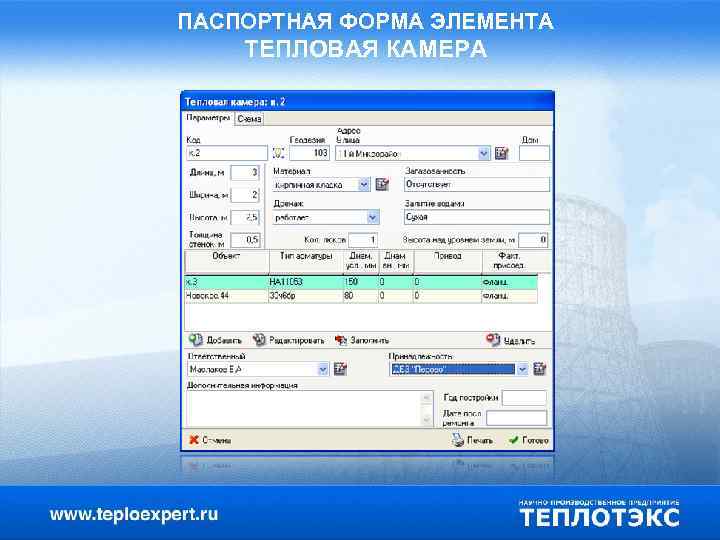
Task: Click the Заполнить button
Action: click(x=362, y=340)
